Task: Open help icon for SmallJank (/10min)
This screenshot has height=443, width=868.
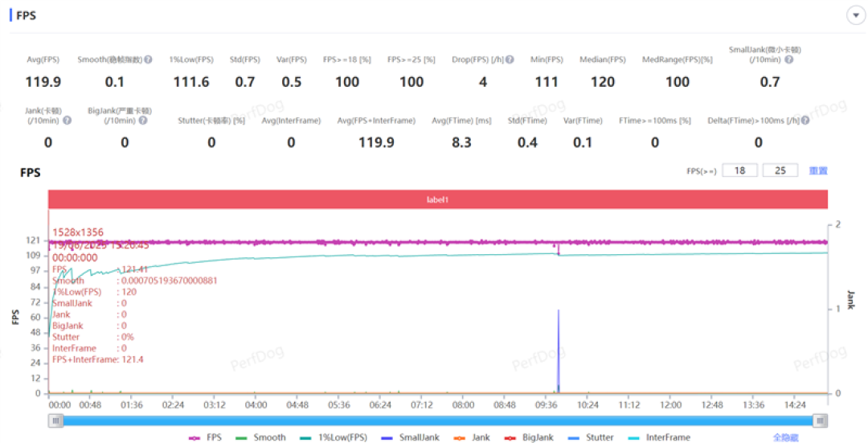Action: click(789, 59)
